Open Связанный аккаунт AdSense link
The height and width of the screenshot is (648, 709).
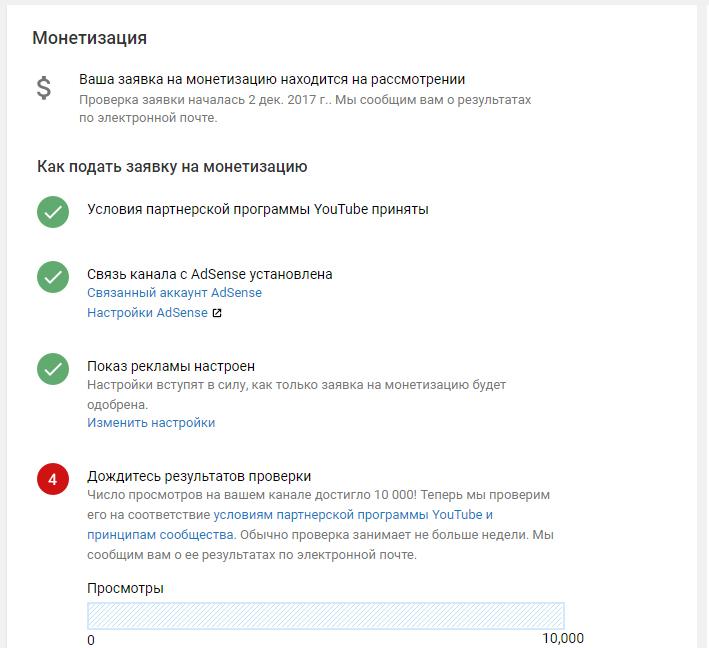click(175, 293)
